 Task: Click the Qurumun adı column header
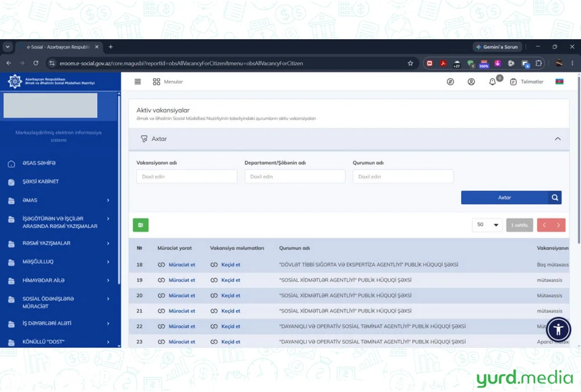295,248
